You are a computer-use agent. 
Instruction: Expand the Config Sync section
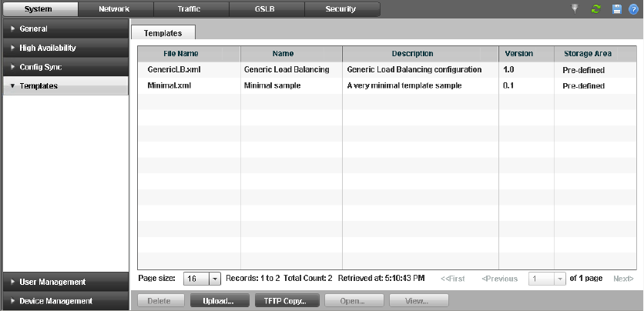pyautogui.click(x=64, y=67)
